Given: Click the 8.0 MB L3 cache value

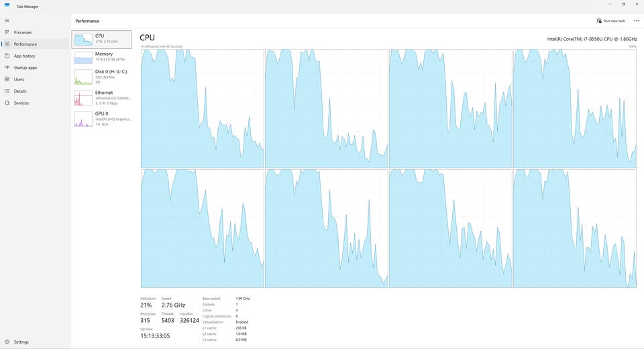Looking at the screenshot, I should 241,340.
